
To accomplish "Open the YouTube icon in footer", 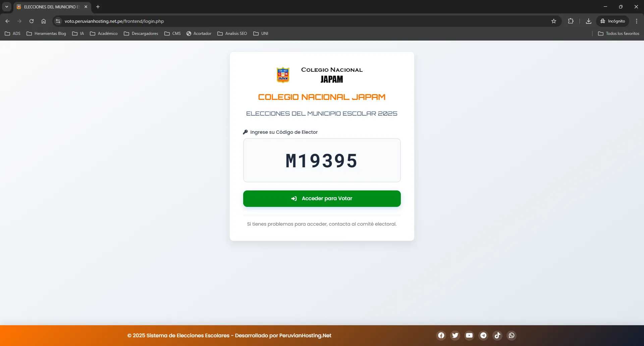I will 469,335.
